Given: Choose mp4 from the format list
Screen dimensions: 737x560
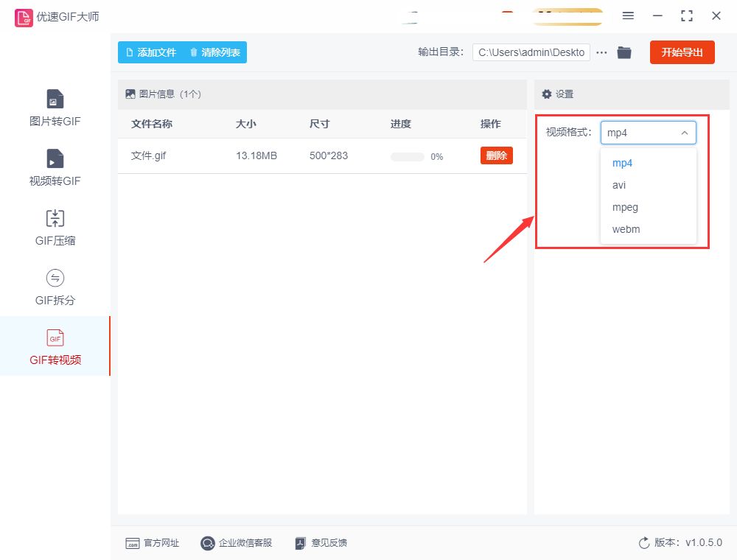Looking at the screenshot, I should click(x=648, y=163).
